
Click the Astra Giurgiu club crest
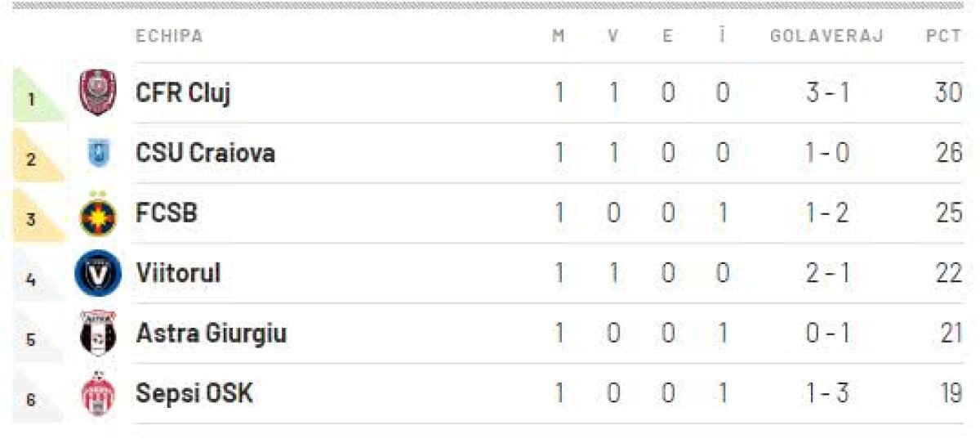(x=98, y=334)
